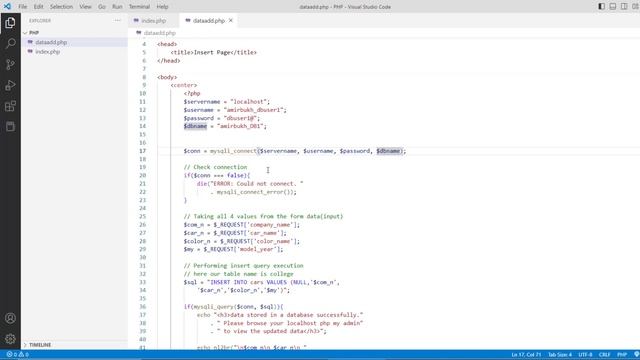
Task: Click the $servername variable on line 11
Action: (202, 102)
